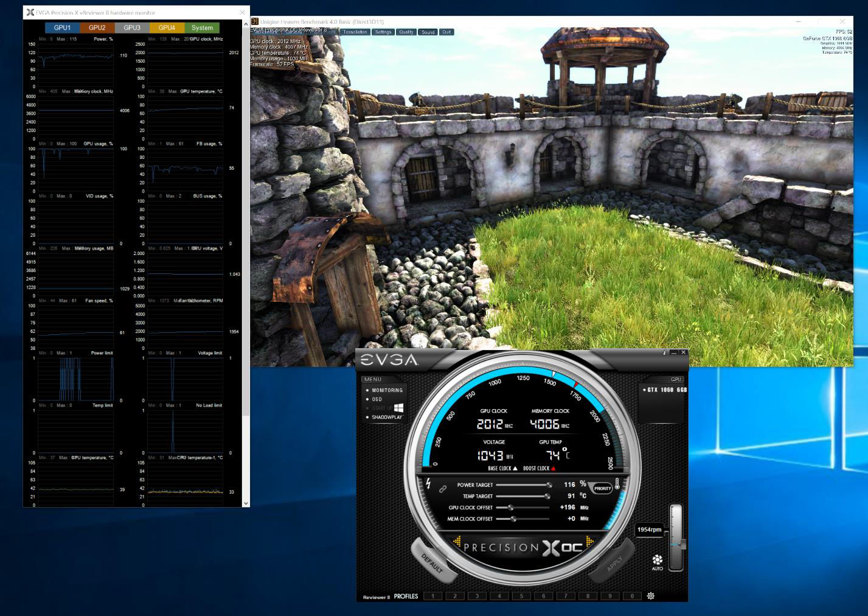The image size is (868, 616).
Task: Toggle the MONITORING option
Action: pos(387,390)
